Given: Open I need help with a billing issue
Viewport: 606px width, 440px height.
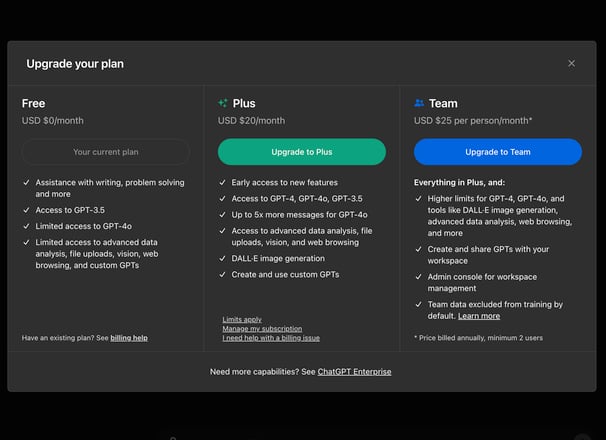Looking at the screenshot, I should point(271,338).
